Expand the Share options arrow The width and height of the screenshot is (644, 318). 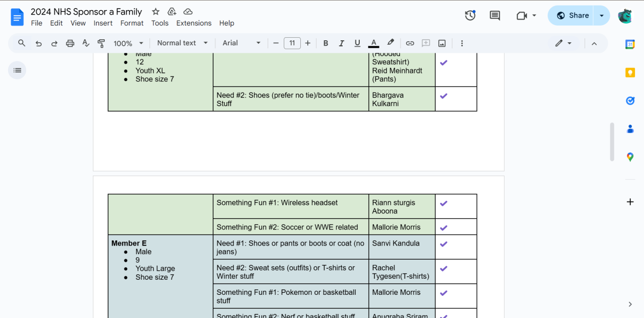pyautogui.click(x=602, y=16)
